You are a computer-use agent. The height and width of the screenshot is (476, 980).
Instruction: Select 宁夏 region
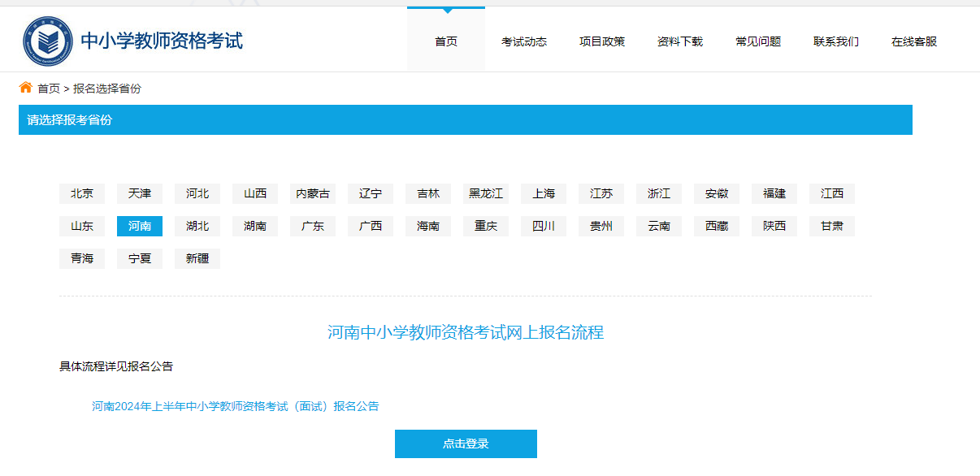(x=140, y=258)
